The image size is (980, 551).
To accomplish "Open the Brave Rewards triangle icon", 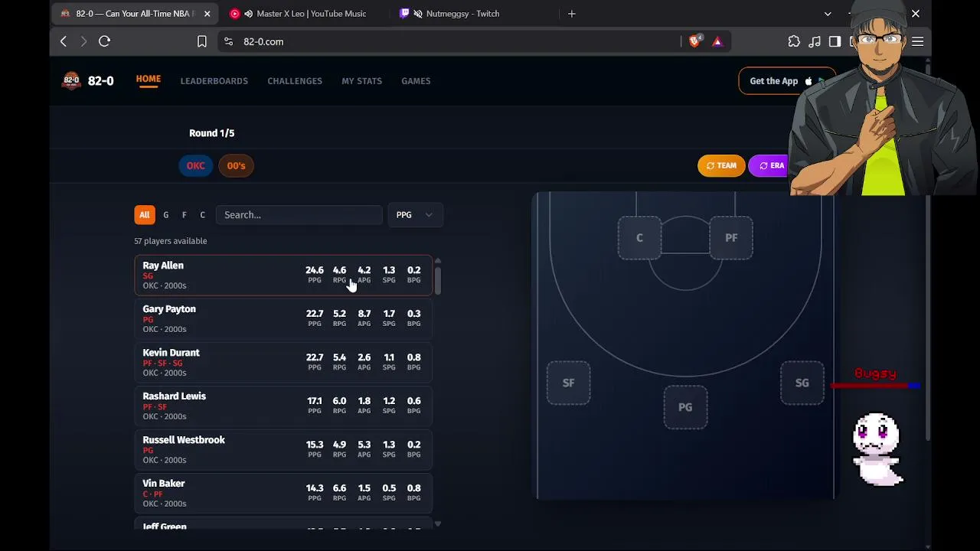I will coord(717,41).
